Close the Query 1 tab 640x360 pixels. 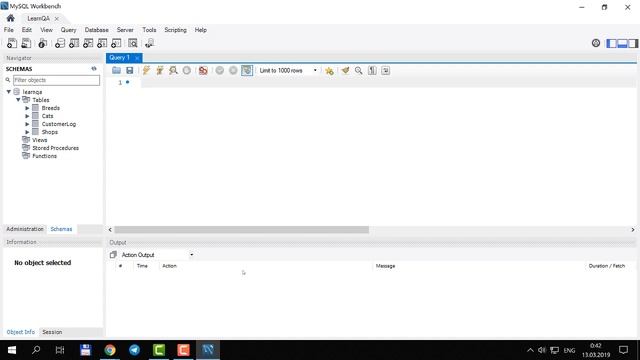click(137, 58)
